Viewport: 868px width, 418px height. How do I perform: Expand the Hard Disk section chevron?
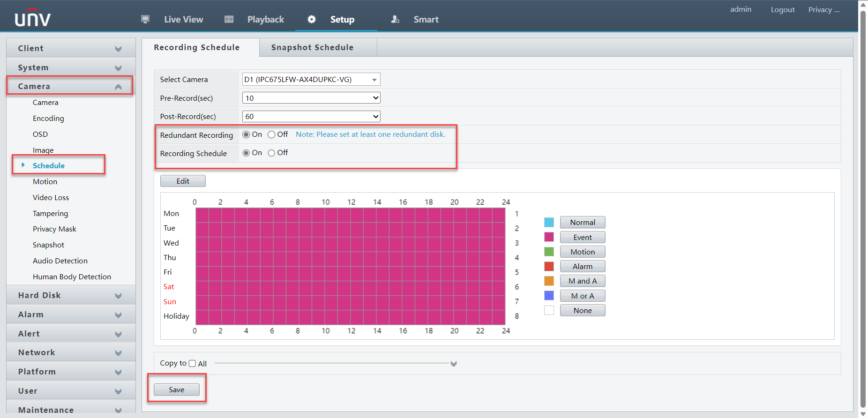[118, 296]
